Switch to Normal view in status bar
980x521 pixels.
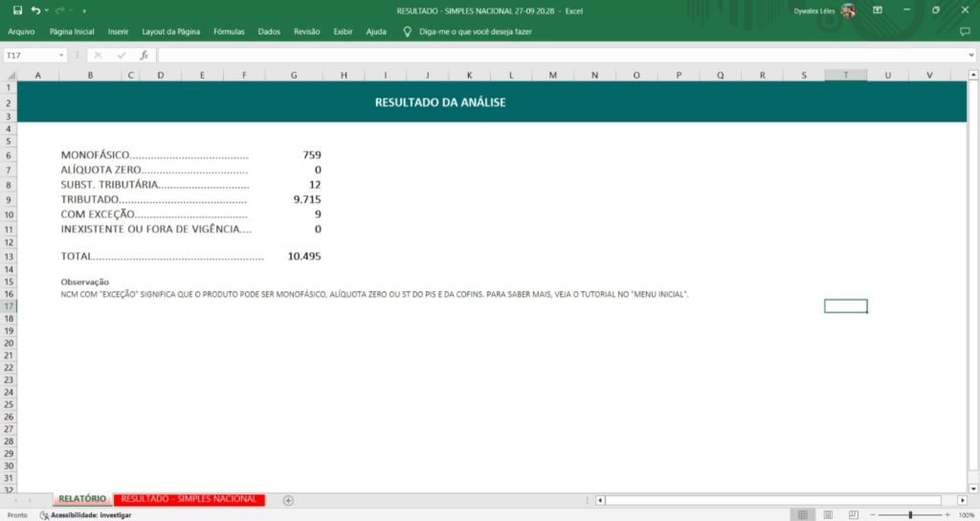802,514
